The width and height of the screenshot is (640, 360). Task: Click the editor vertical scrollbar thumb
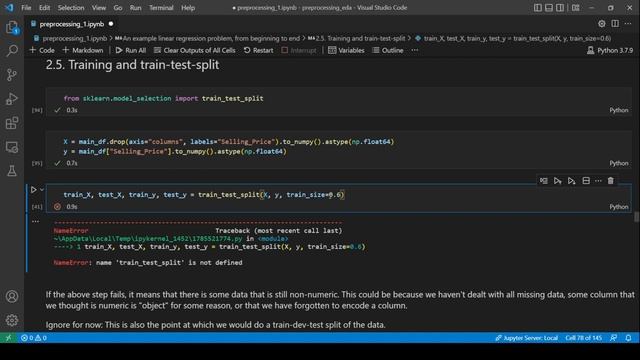coord(636,217)
